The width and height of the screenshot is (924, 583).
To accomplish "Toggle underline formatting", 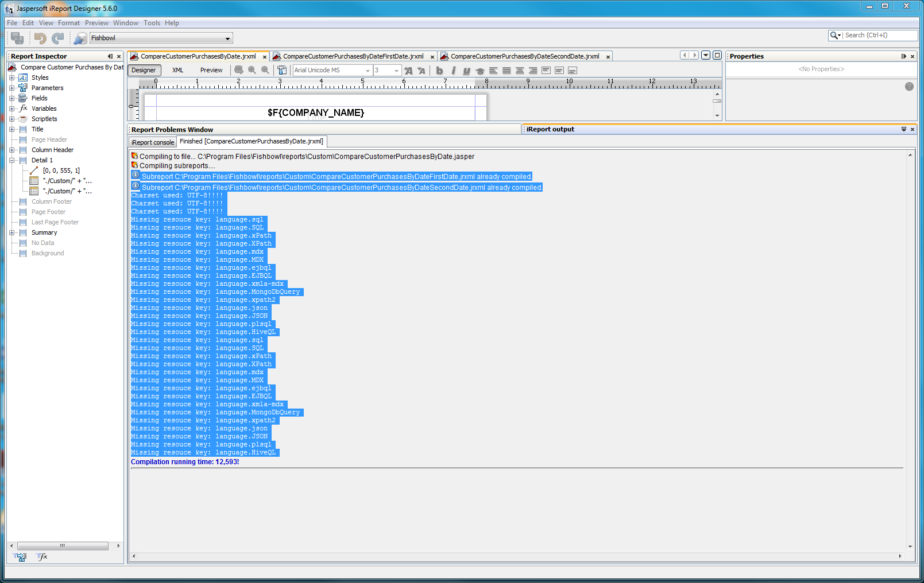I will coord(466,71).
